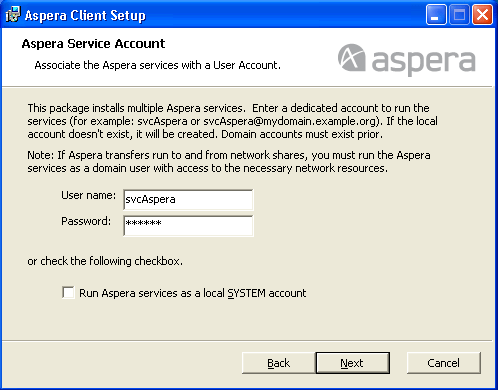The image size is (498, 390).
Task: Click the 'User name:' label
Action: [x=88, y=195]
